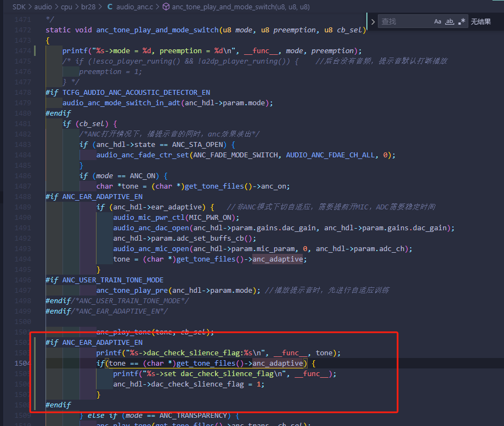504x426 pixels.
Task: Click the AUDIO_ANC_FDAE_CH_ALL argument
Action: pyautogui.click(x=331, y=155)
